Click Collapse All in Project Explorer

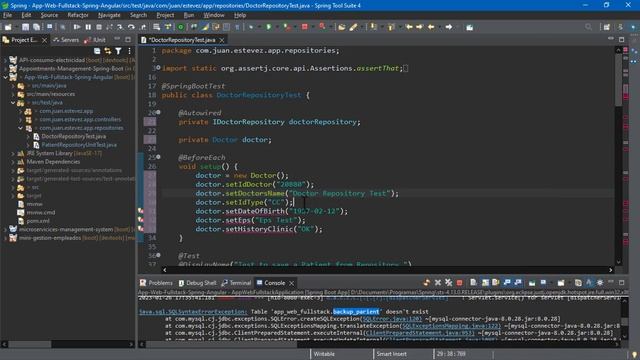(x=97, y=51)
